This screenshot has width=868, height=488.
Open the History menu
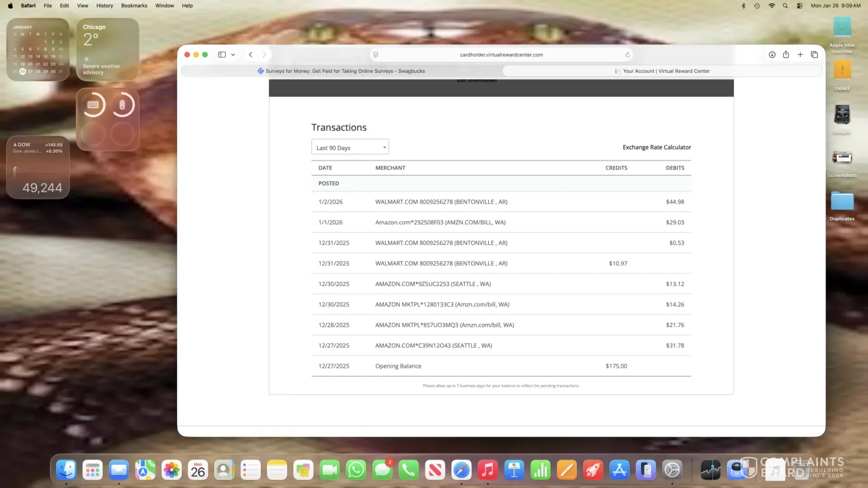point(104,6)
